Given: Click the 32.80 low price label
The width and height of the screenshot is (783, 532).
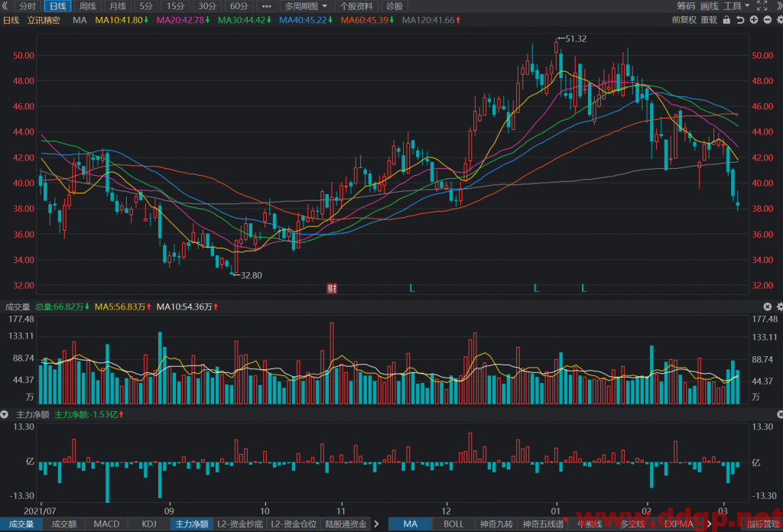Looking at the screenshot, I should [x=251, y=275].
